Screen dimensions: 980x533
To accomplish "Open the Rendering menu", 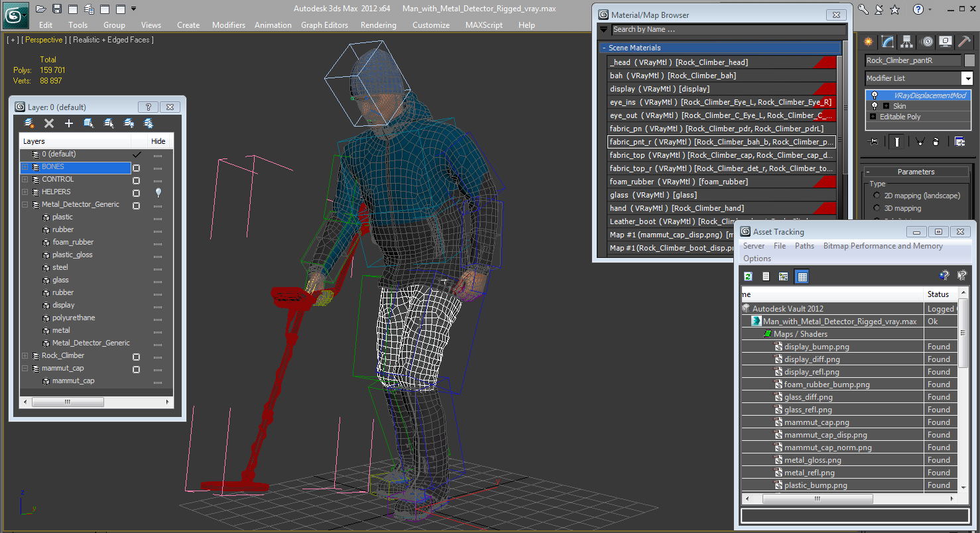I will coord(378,25).
